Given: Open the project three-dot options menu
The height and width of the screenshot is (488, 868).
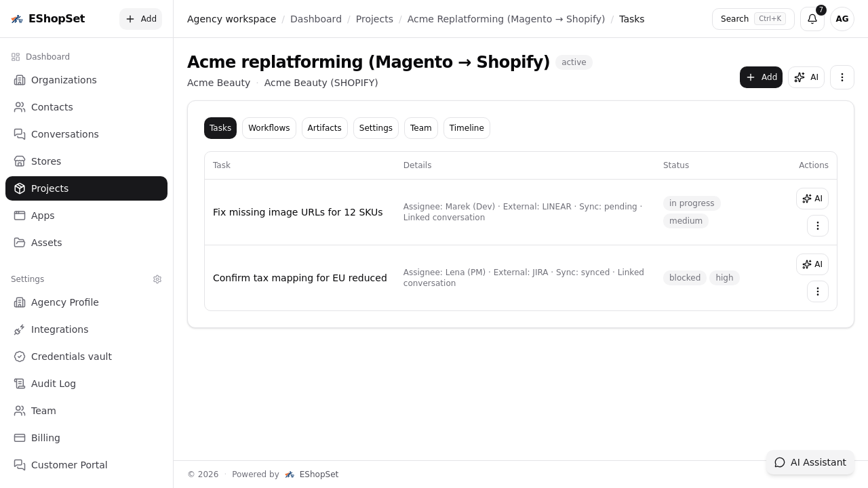Looking at the screenshot, I should click(x=842, y=77).
